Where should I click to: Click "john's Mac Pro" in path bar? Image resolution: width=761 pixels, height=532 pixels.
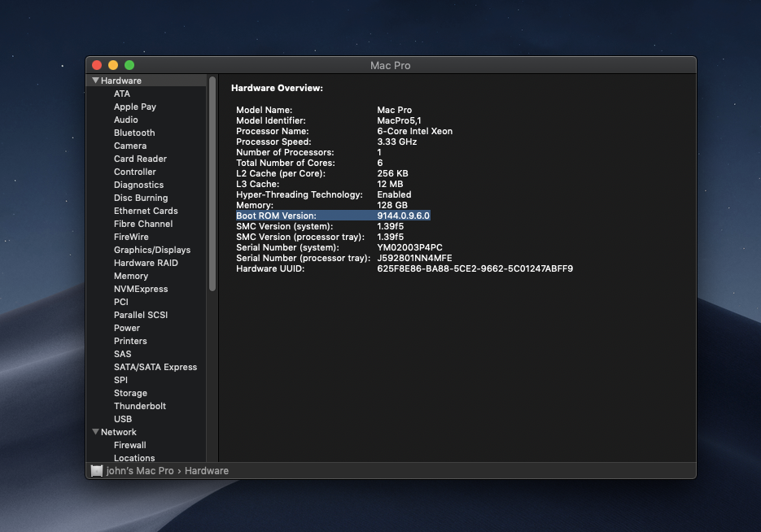coord(140,471)
